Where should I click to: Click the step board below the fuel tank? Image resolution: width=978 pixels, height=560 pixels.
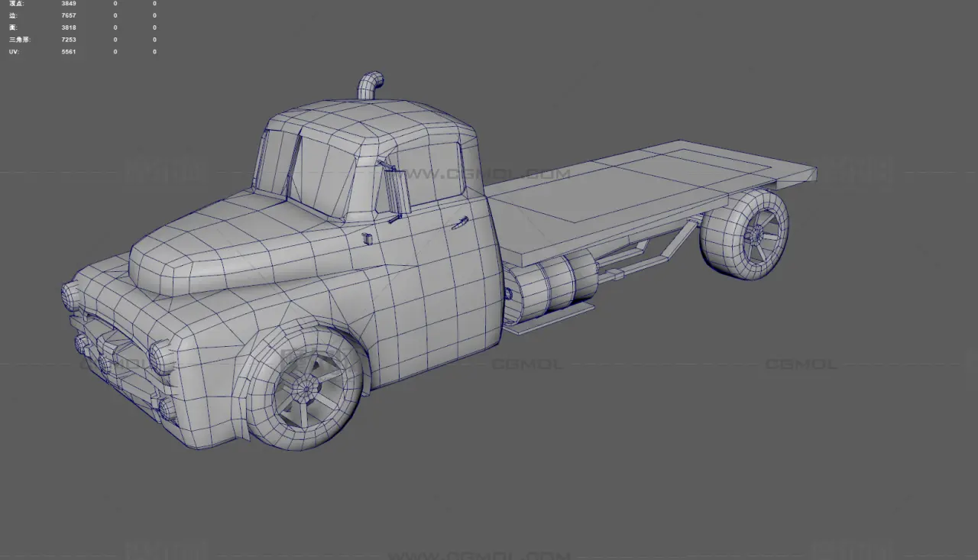click(x=552, y=318)
